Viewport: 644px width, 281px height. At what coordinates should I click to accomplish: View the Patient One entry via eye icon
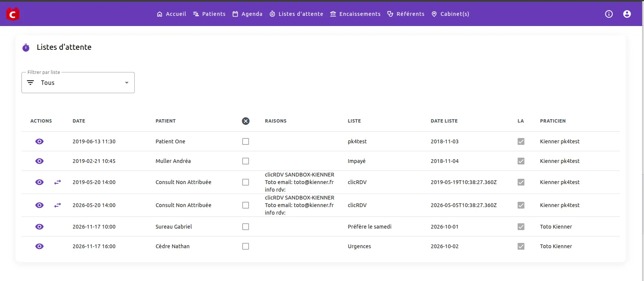coord(40,141)
